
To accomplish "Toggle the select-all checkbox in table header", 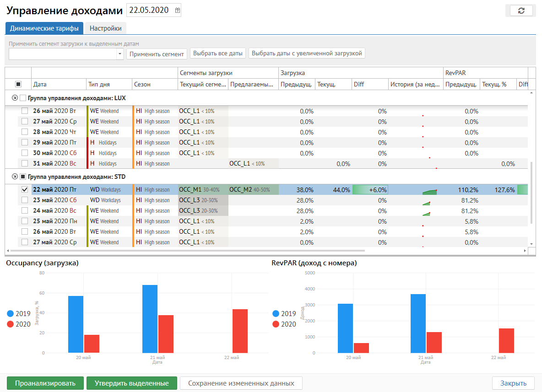I will coord(18,84).
